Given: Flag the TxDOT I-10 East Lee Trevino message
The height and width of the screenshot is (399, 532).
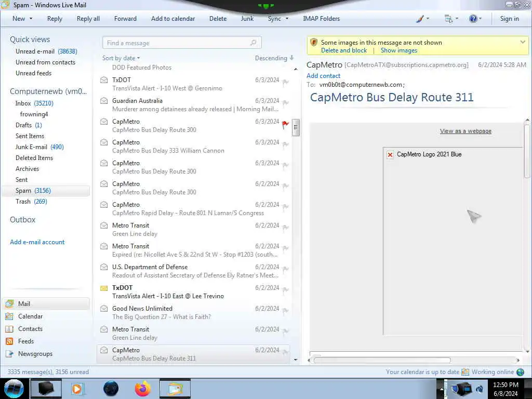Looking at the screenshot, I should click(285, 290).
